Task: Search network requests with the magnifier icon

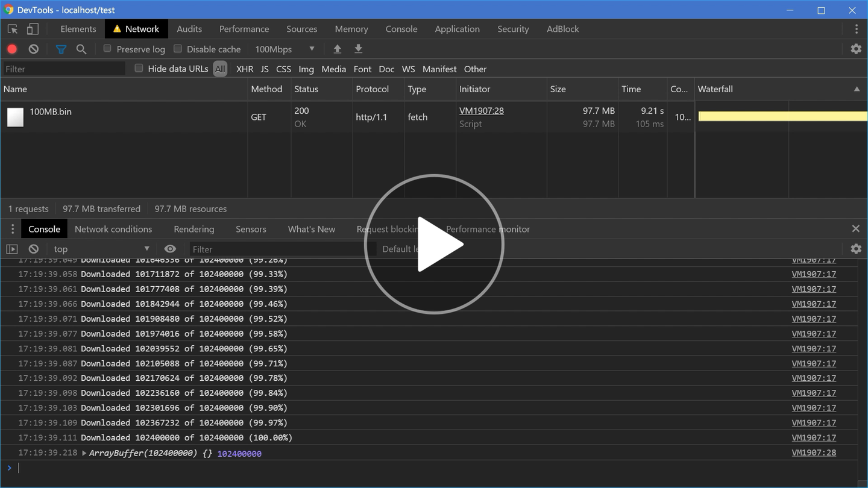Action: [81, 49]
